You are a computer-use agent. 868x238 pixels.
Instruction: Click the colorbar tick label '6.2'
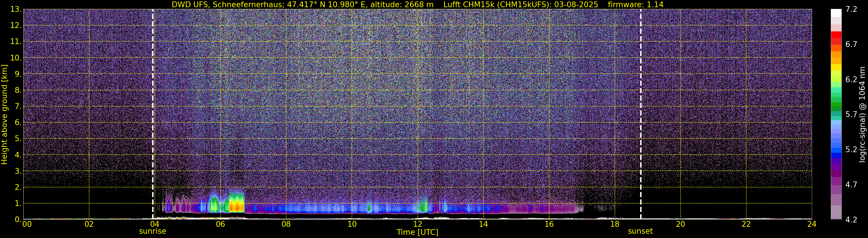coord(851,79)
